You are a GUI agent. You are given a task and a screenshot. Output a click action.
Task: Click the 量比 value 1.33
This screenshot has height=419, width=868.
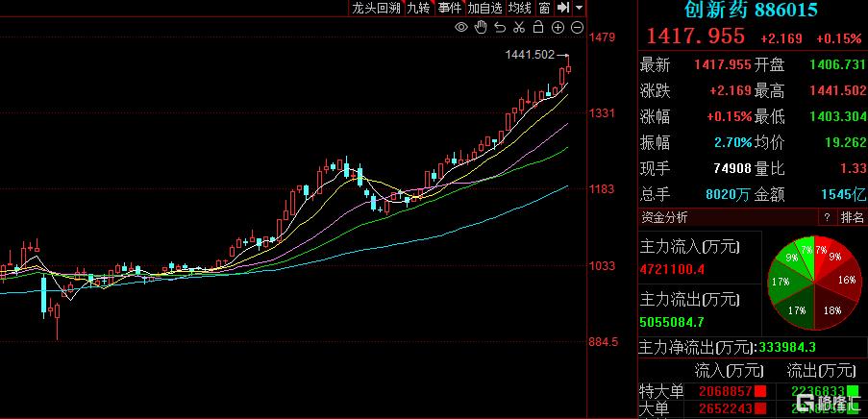click(856, 168)
